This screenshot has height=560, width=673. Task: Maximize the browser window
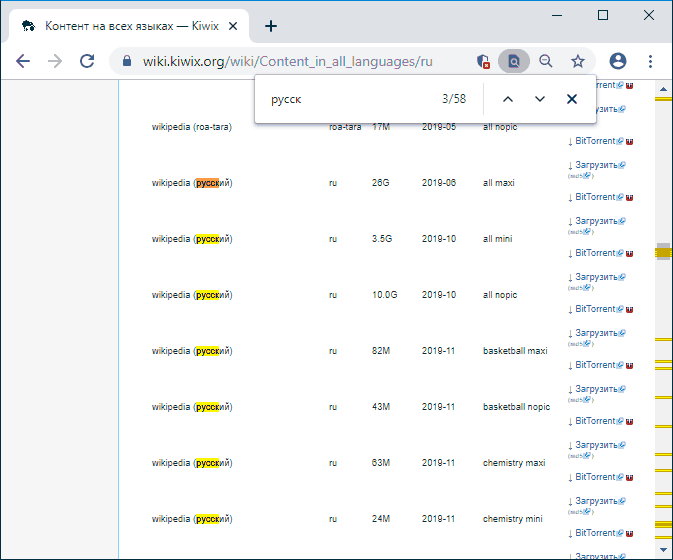[603, 15]
